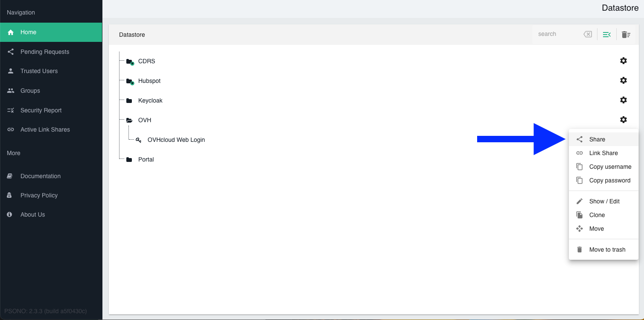This screenshot has width=644, height=320.
Task: Expand the shared CDRS folder
Action: click(129, 62)
